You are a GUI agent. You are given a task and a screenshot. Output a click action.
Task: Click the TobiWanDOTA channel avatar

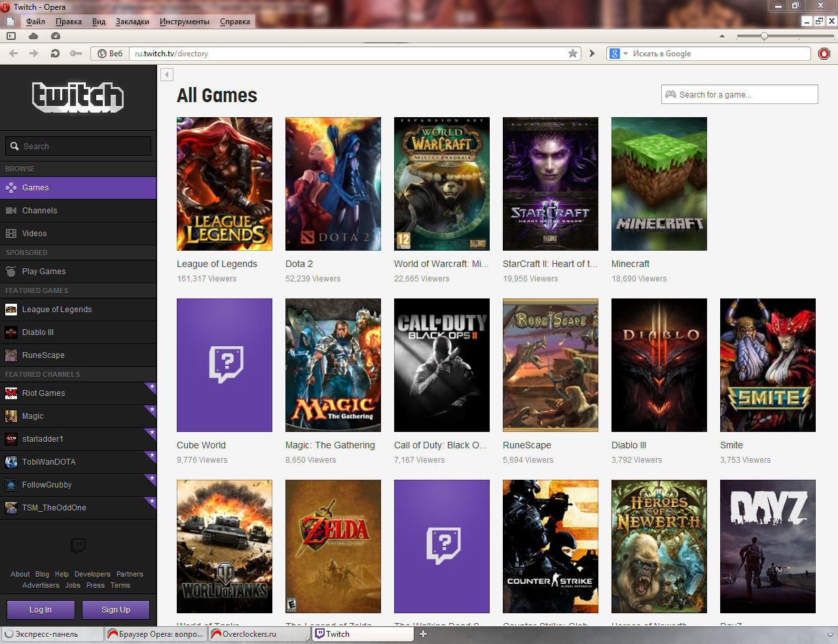click(x=11, y=462)
